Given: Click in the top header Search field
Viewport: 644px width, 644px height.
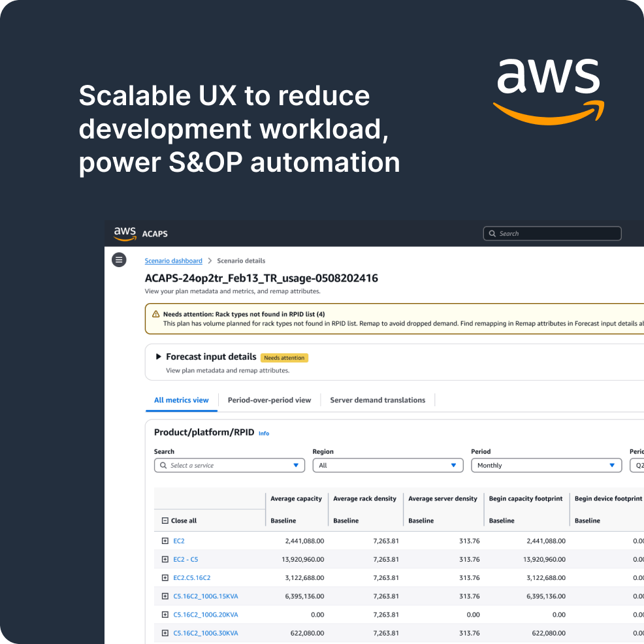Looking at the screenshot, I should pos(552,233).
